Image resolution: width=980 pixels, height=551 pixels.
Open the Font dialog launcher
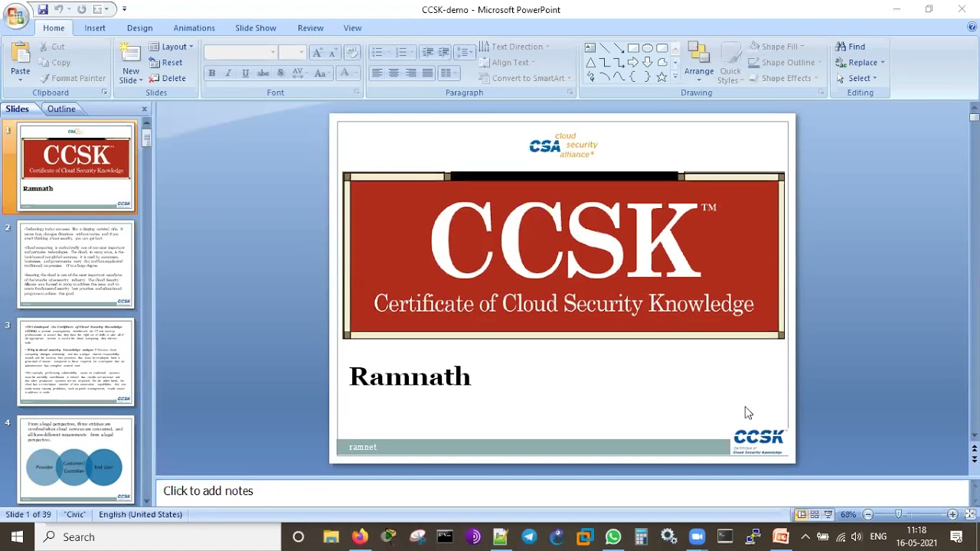(357, 92)
